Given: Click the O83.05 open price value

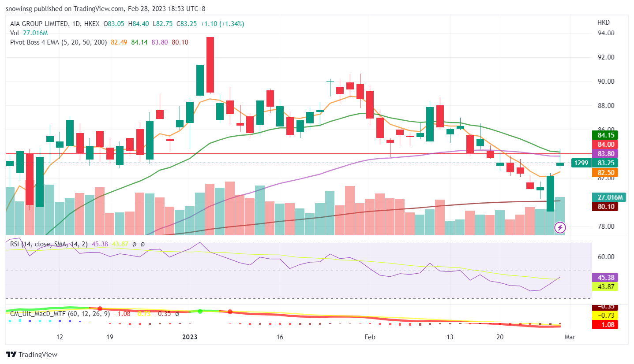Looking at the screenshot, I should tap(114, 24).
